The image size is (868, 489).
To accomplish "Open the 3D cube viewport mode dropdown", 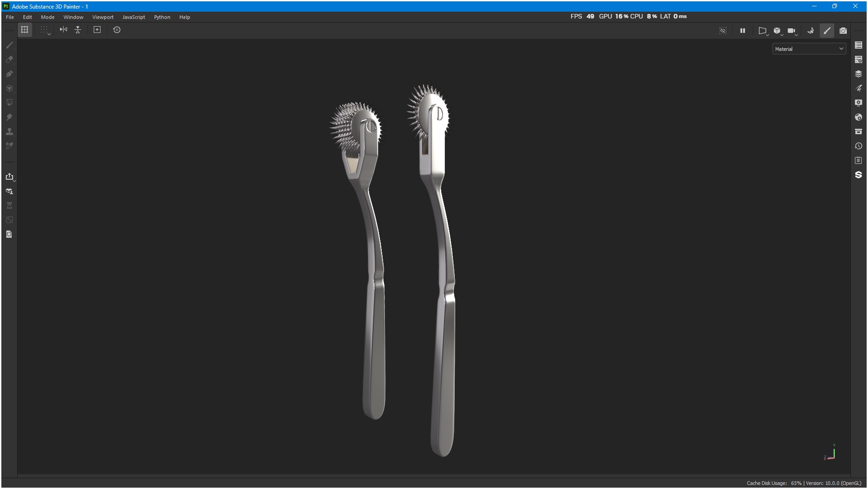I will pyautogui.click(x=778, y=31).
